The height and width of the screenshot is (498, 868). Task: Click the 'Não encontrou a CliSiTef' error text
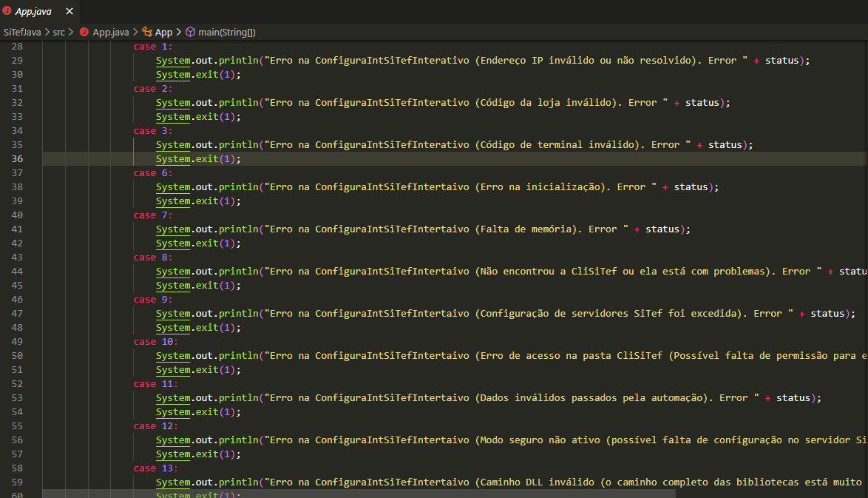[x=548, y=272]
